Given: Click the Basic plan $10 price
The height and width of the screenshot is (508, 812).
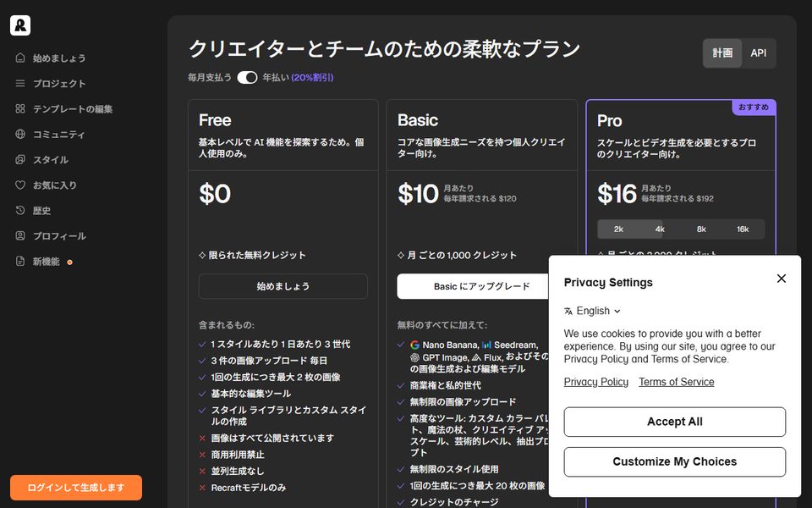Looking at the screenshot, I should 418,194.
